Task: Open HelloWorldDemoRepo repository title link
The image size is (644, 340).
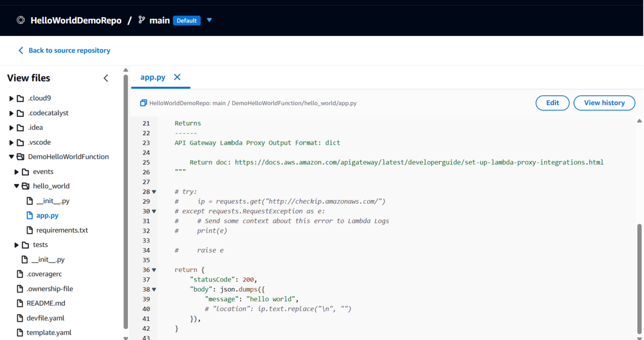Action: click(x=76, y=20)
